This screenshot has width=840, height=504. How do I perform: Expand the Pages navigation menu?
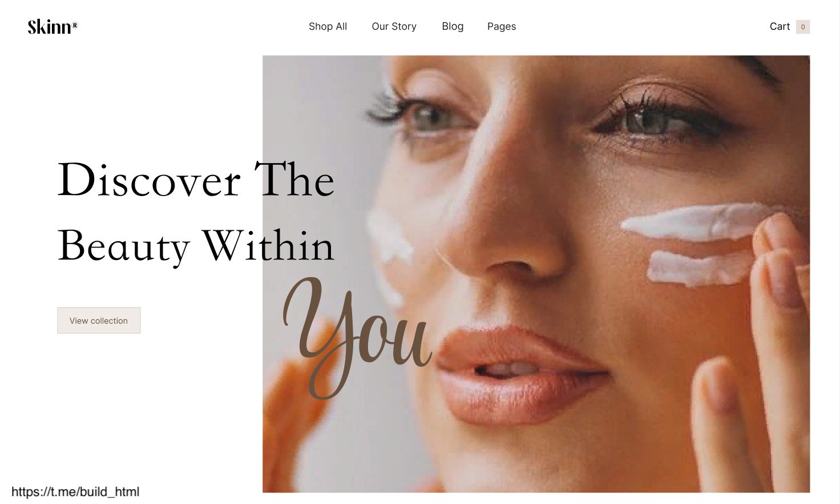coord(502,26)
